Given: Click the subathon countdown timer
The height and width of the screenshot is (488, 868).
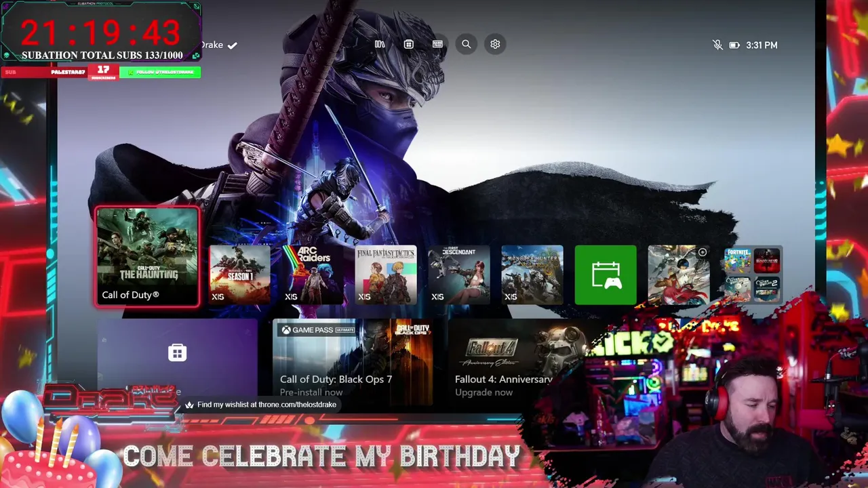Looking at the screenshot, I should point(100,33).
